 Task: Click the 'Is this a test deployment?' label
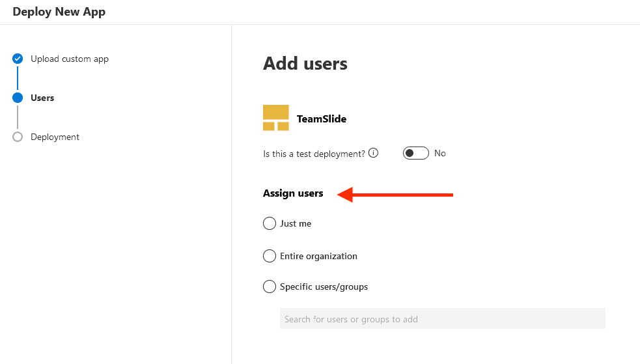314,154
